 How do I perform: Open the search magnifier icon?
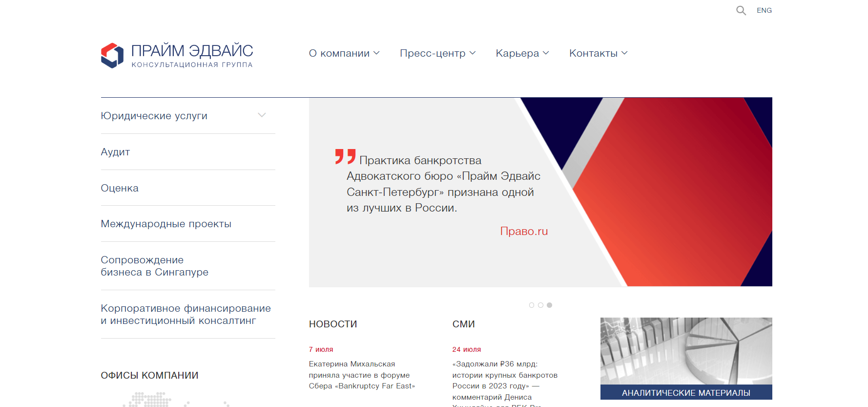click(741, 10)
